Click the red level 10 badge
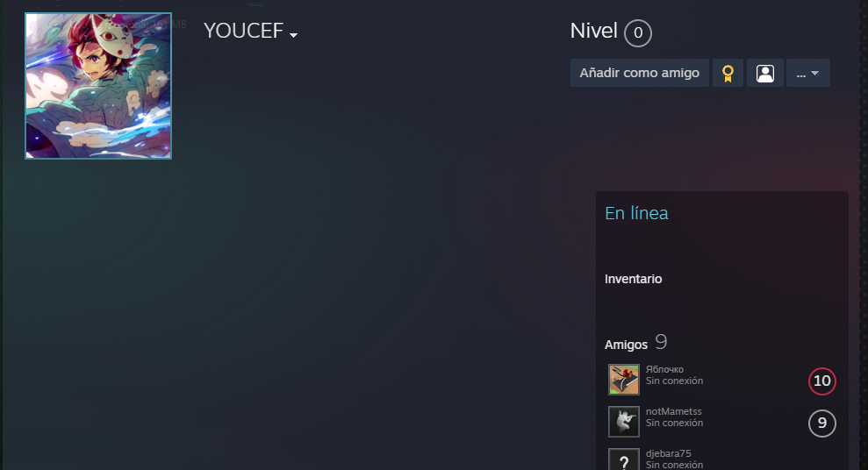 pos(822,381)
